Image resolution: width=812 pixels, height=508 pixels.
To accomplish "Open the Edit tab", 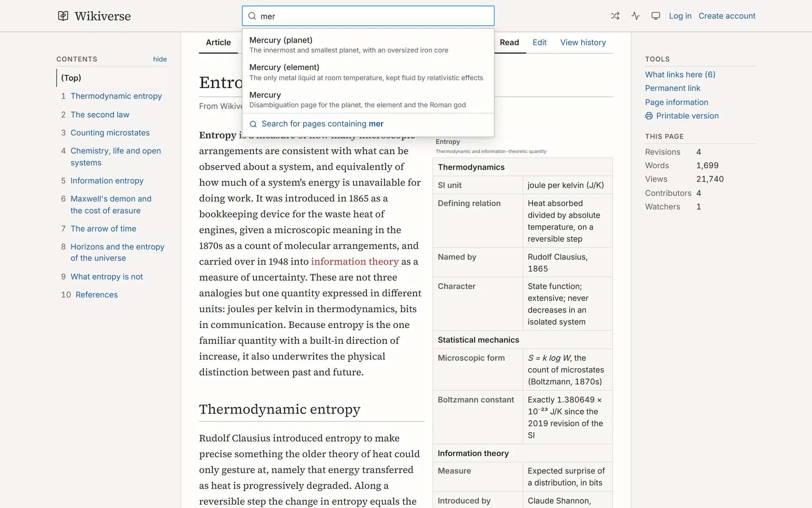I will 539,42.
